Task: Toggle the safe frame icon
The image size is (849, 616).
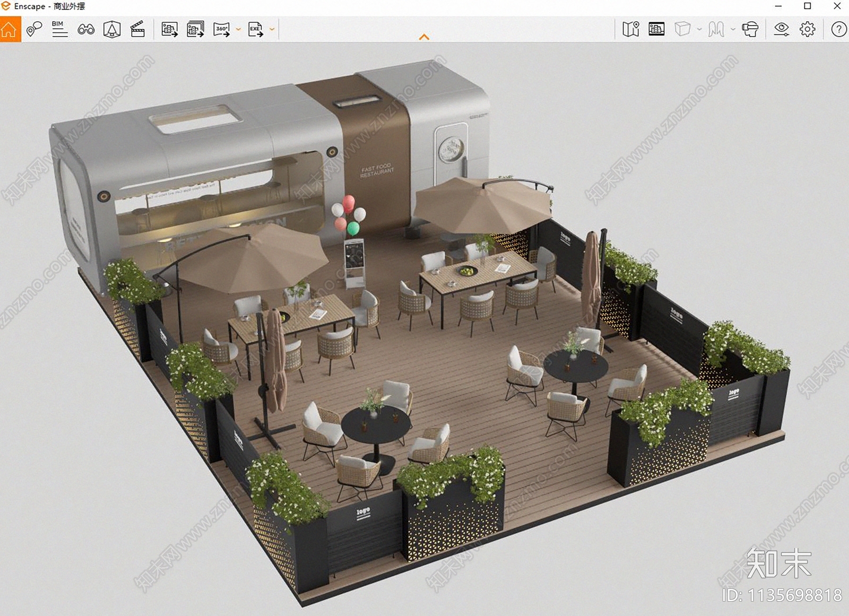Action: 656,29
